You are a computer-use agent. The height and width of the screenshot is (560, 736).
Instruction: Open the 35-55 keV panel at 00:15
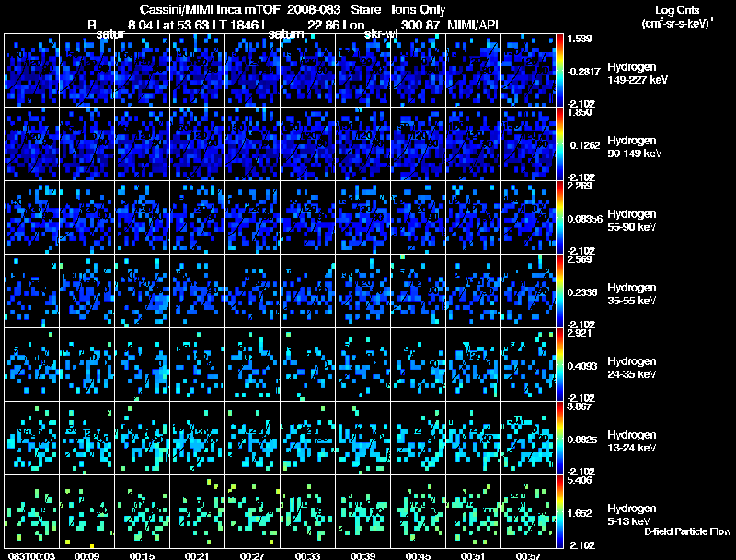(142, 291)
